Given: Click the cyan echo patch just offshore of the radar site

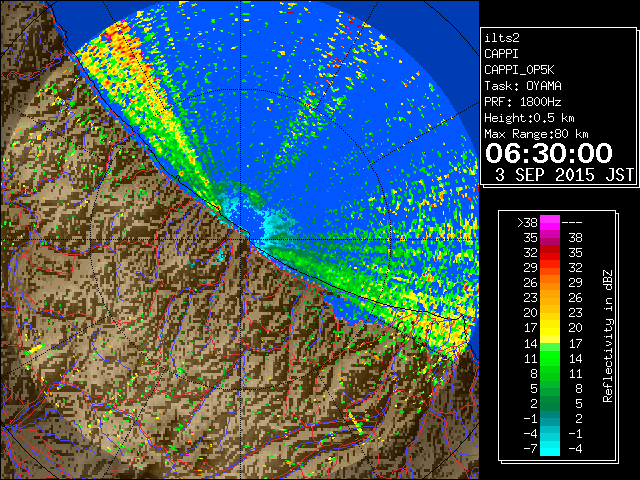Looking at the screenshot, I should click(x=279, y=225).
